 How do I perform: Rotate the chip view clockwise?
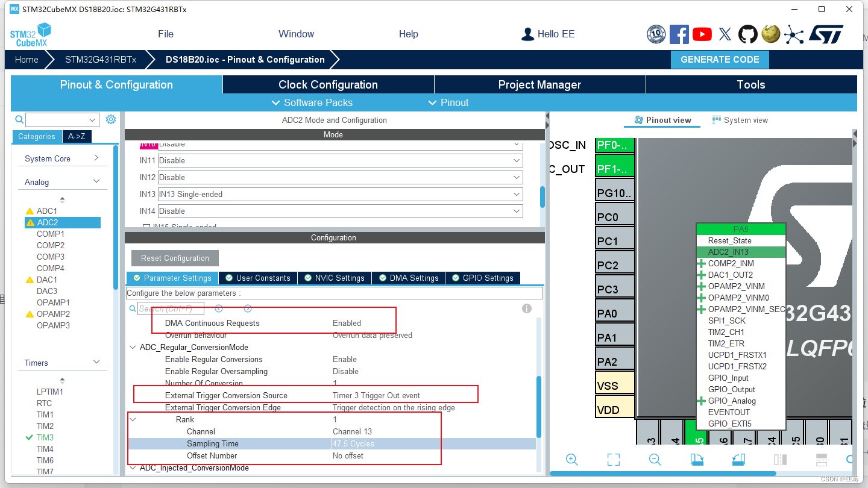(x=697, y=460)
